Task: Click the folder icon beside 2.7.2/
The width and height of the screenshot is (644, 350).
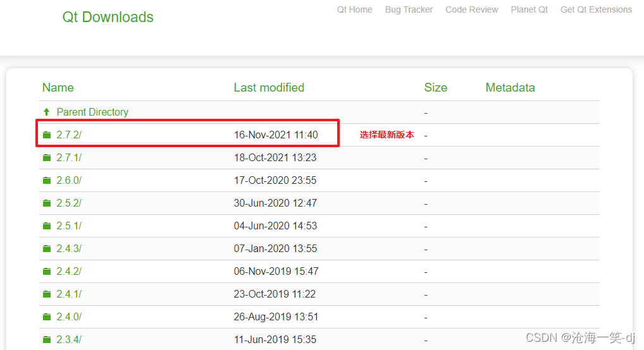Action: pyautogui.click(x=47, y=135)
